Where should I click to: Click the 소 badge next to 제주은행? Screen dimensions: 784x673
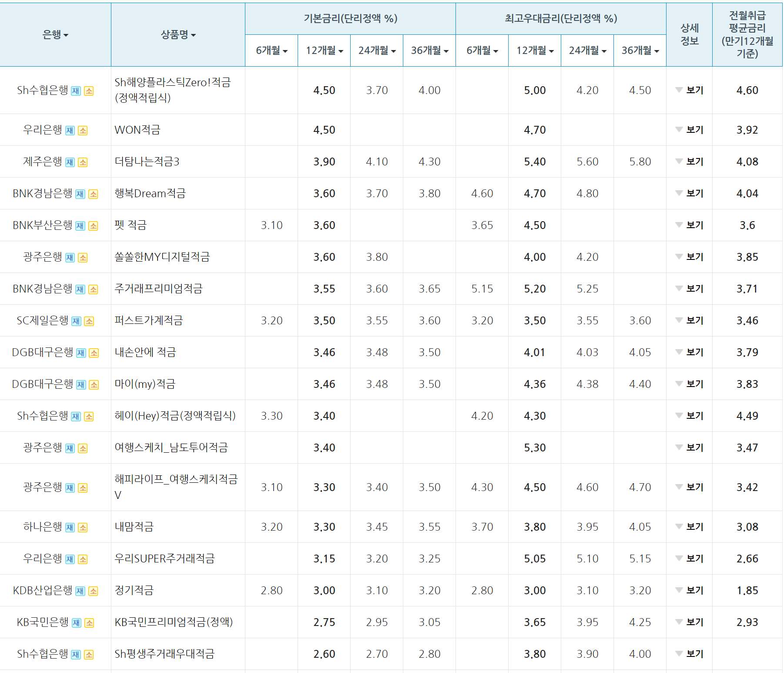tap(83, 162)
